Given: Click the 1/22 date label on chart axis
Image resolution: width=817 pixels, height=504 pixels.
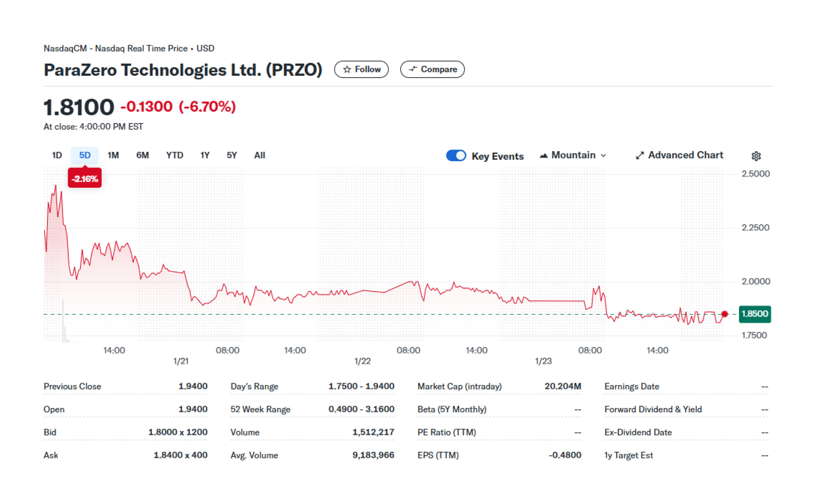Looking at the screenshot, I should click(x=362, y=361).
